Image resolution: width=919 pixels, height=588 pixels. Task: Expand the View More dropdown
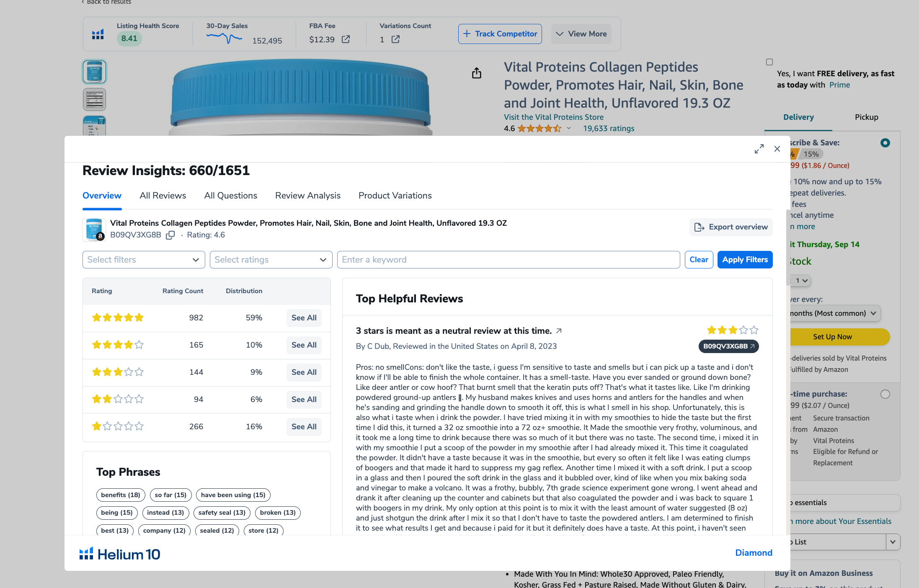click(x=581, y=34)
